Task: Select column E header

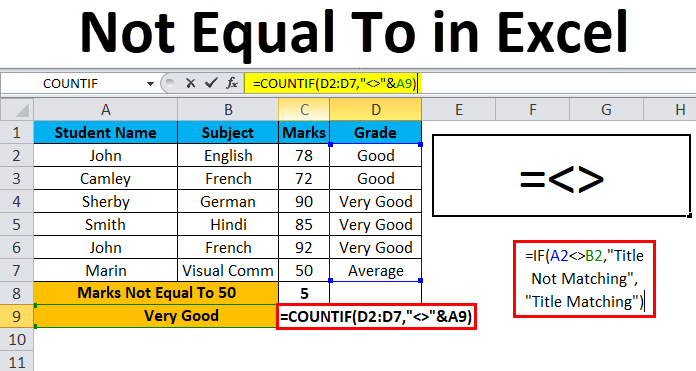Action: [459, 110]
